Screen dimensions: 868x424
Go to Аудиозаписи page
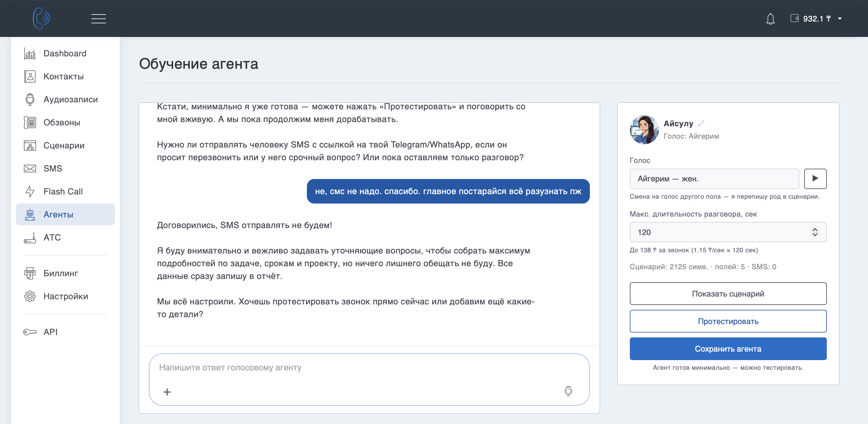tap(65, 100)
